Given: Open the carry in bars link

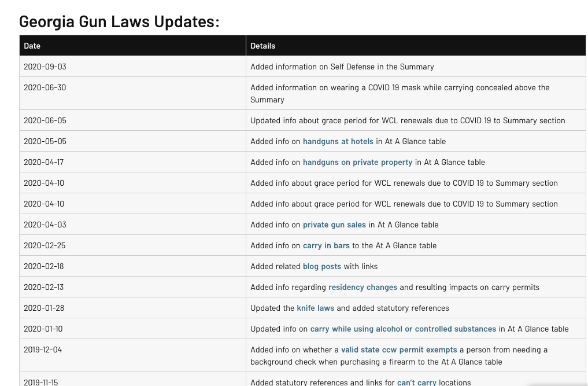Looking at the screenshot, I should (326, 245).
